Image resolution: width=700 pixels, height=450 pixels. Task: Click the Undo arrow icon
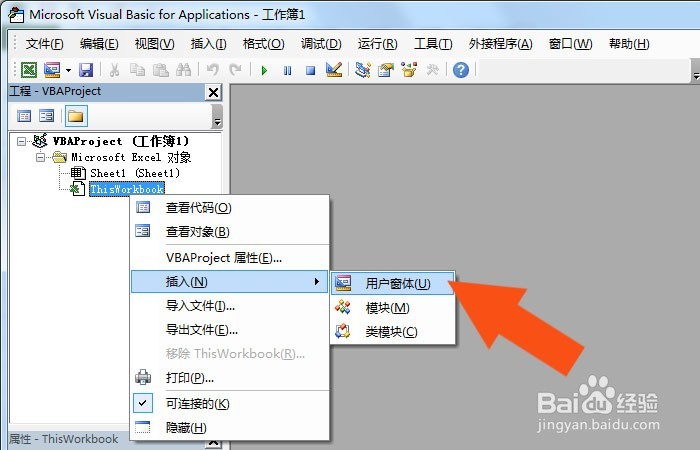click(x=212, y=70)
